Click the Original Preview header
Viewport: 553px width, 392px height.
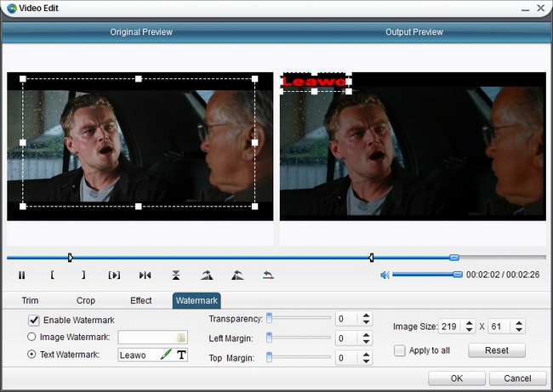pos(141,32)
